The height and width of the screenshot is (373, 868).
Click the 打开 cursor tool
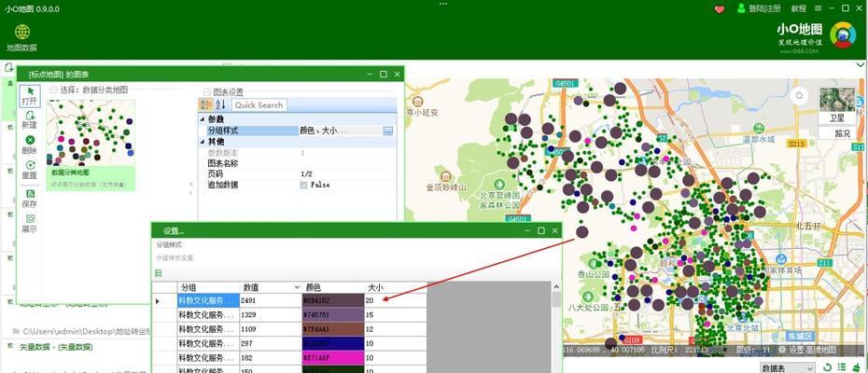point(29,96)
